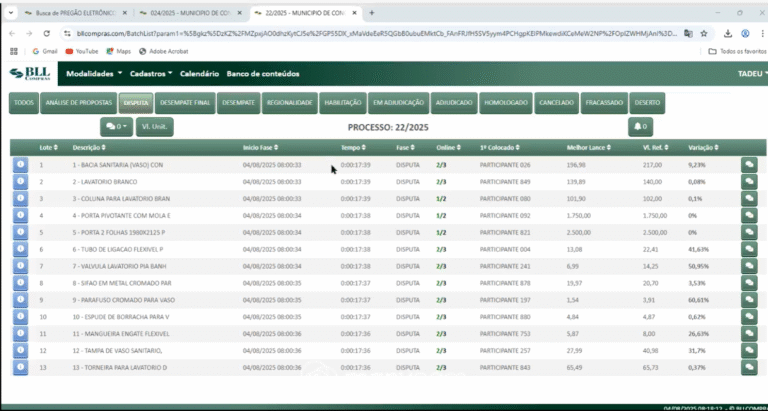This screenshot has height=411, width=768.
Task: Open a new browser tab
Action: [x=372, y=13]
